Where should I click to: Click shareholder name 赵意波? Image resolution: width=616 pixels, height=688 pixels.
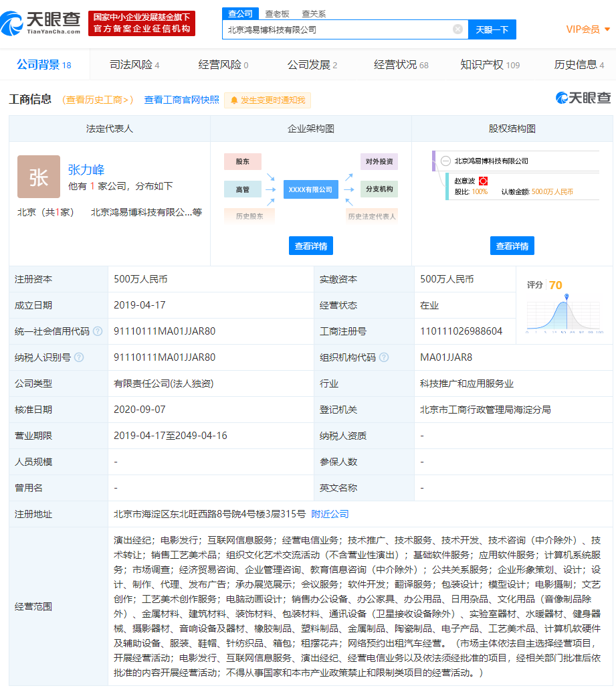point(465,181)
